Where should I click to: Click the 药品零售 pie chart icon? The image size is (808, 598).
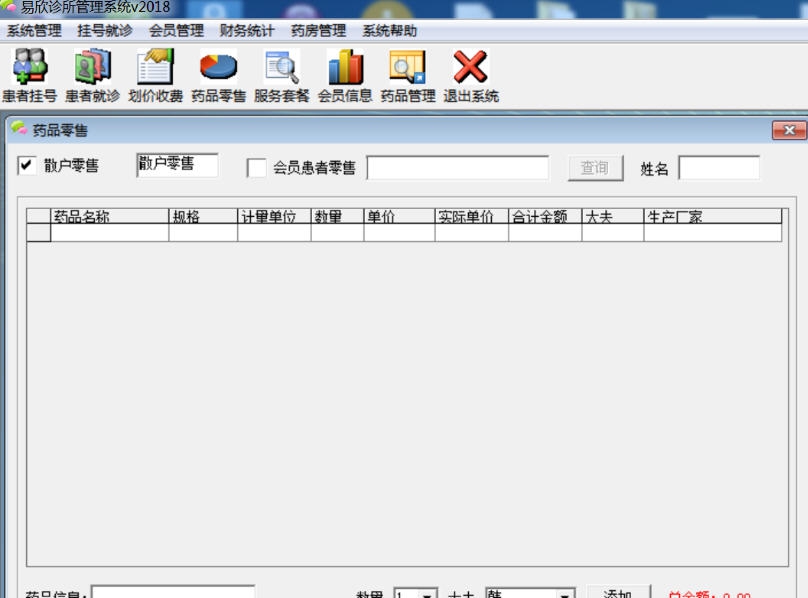[x=218, y=72]
